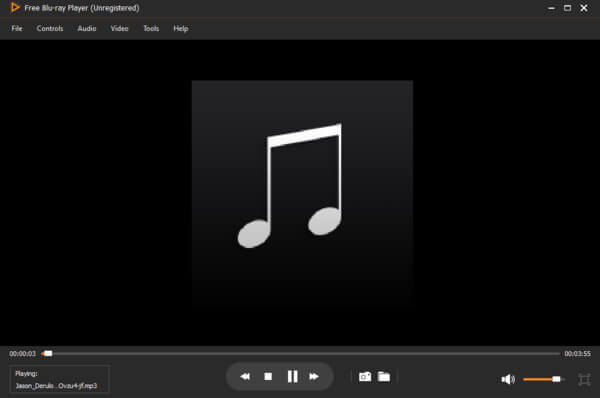Image resolution: width=600 pixels, height=398 pixels.
Task: Open the snapshot folder icon
Action: point(384,377)
